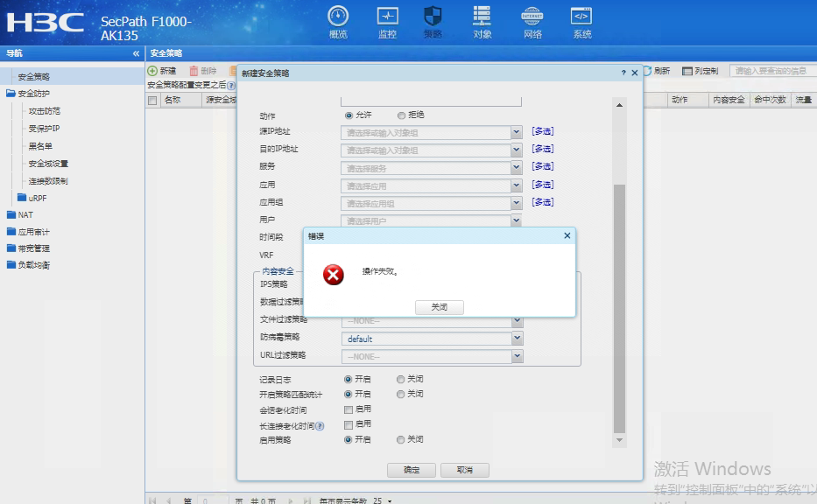817x504 pixels.
Task: Click the 确定 button
Action: tap(411, 470)
